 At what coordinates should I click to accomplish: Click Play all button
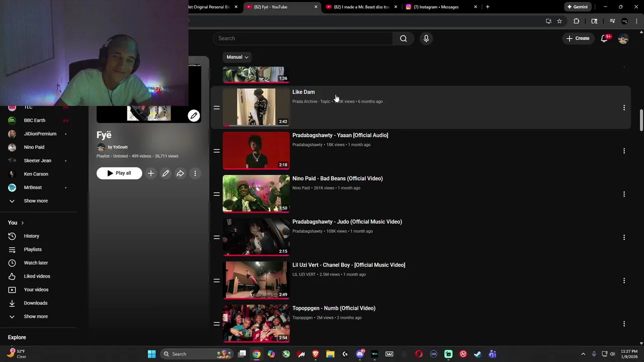[x=119, y=173]
